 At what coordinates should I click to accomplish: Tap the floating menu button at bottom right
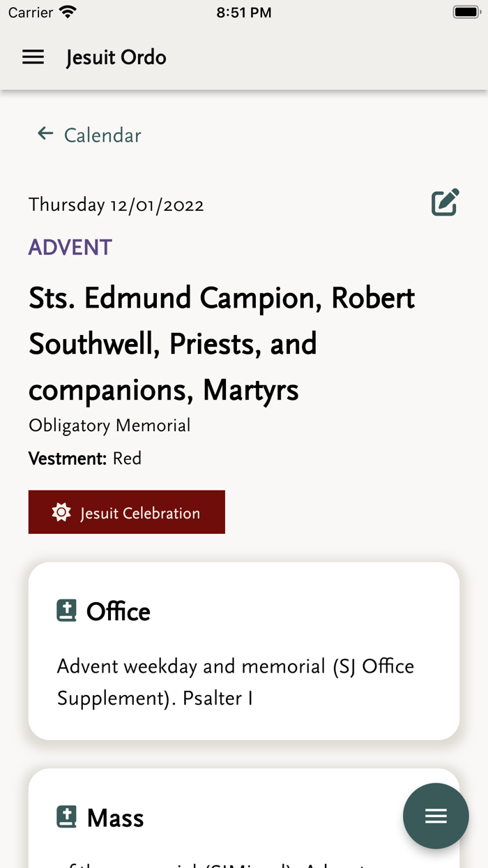[436, 816]
